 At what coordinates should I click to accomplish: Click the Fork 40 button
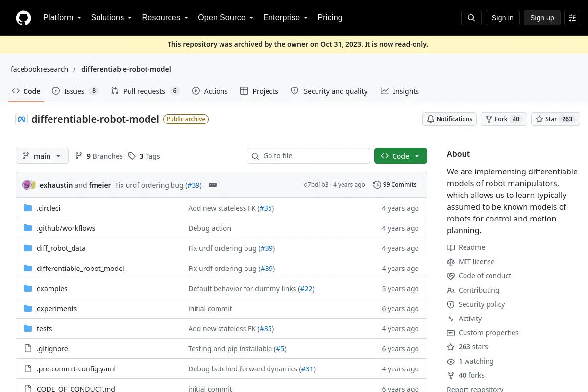504,119
